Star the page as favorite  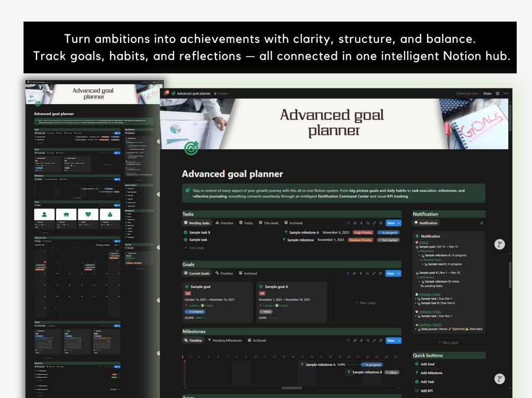coord(498,93)
